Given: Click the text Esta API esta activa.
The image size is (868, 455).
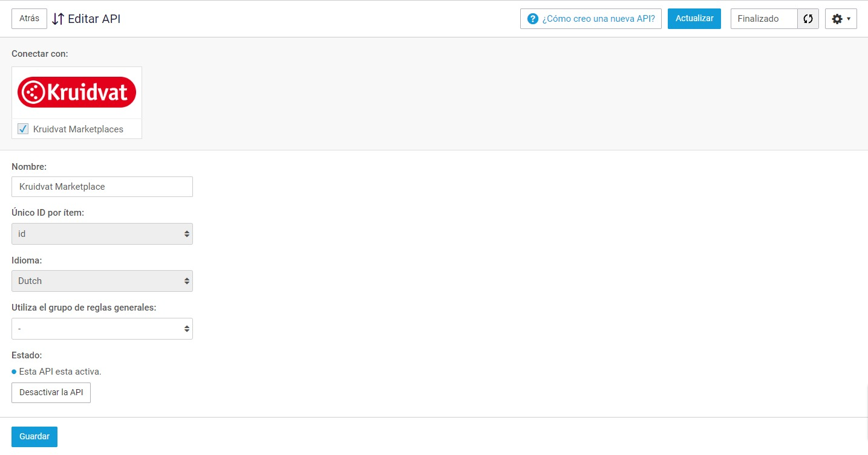Looking at the screenshot, I should pyautogui.click(x=60, y=372).
